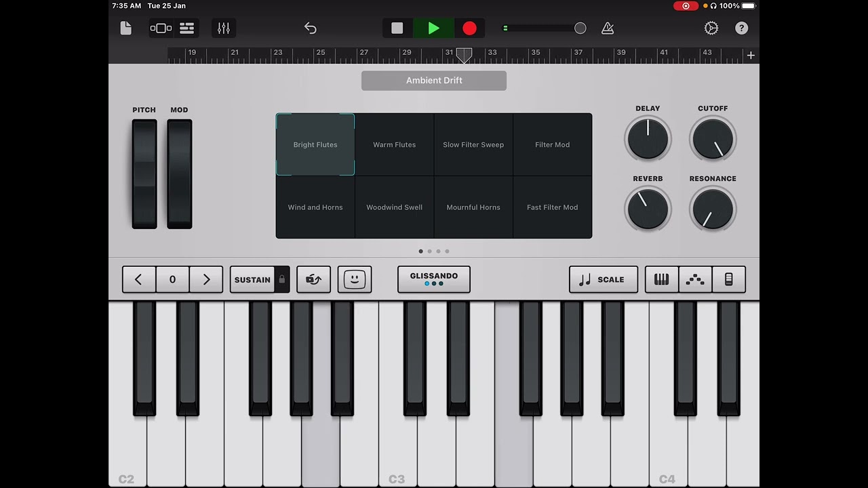Click the Reverb knob

click(648, 209)
